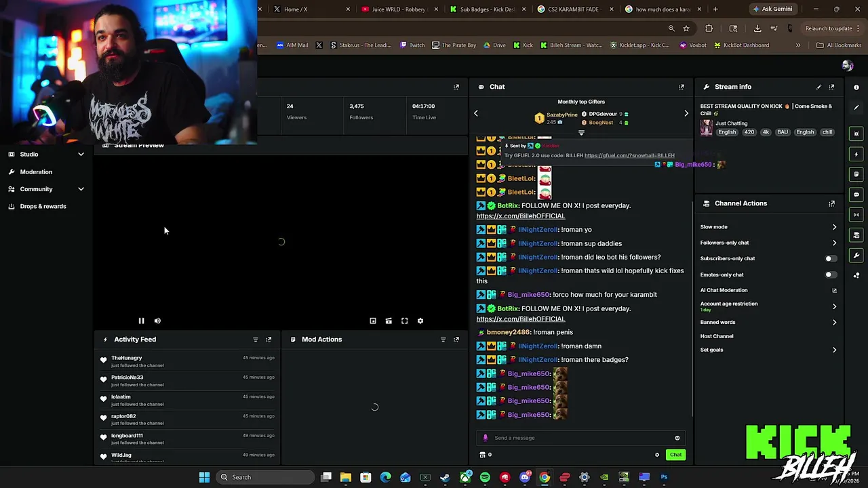Switch to Juice WRLD YouTube tab
Screen dimensions: 868x488
pos(399,9)
